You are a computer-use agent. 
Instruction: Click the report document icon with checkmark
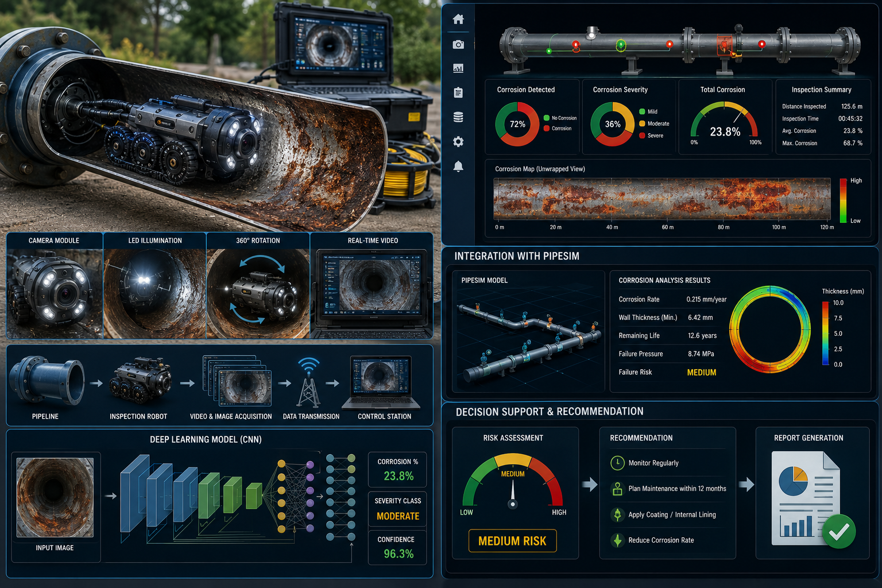tap(813, 498)
